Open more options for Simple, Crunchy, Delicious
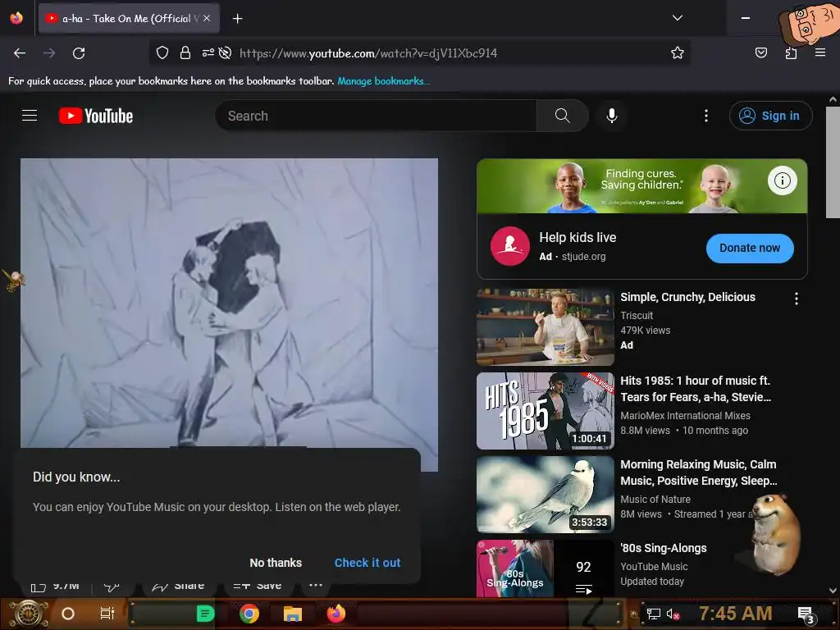The width and height of the screenshot is (840, 630). [x=797, y=299]
